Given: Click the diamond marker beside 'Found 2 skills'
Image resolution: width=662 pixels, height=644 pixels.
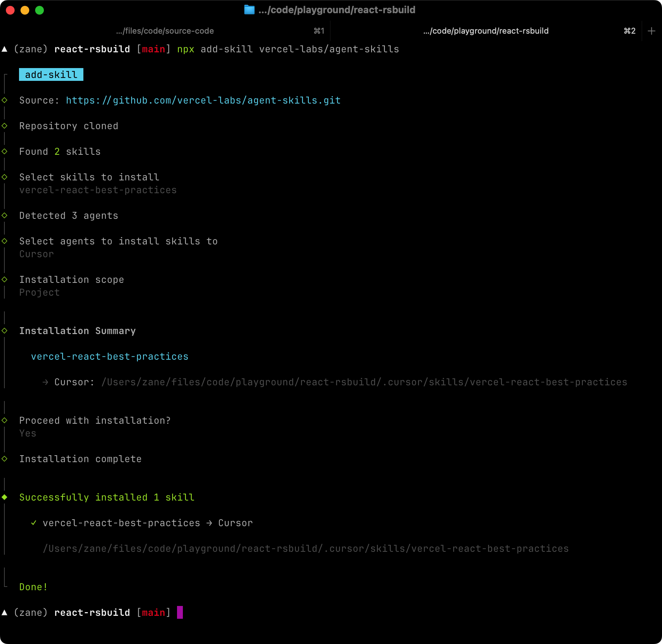Looking at the screenshot, I should click(4, 151).
